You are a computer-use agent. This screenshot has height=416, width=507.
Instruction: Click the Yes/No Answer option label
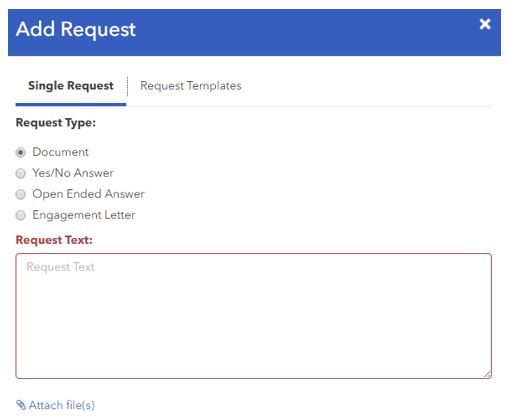pyautogui.click(x=73, y=173)
